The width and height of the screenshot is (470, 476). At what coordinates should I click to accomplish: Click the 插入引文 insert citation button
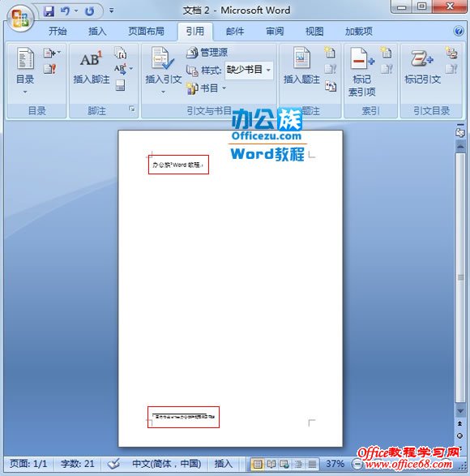click(x=163, y=71)
